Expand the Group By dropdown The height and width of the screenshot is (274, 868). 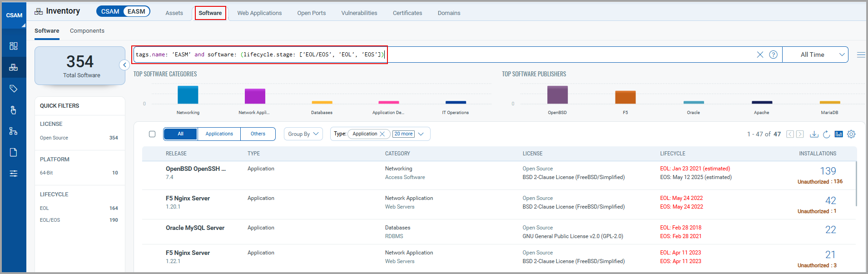pyautogui.click(x=303, y=134)
